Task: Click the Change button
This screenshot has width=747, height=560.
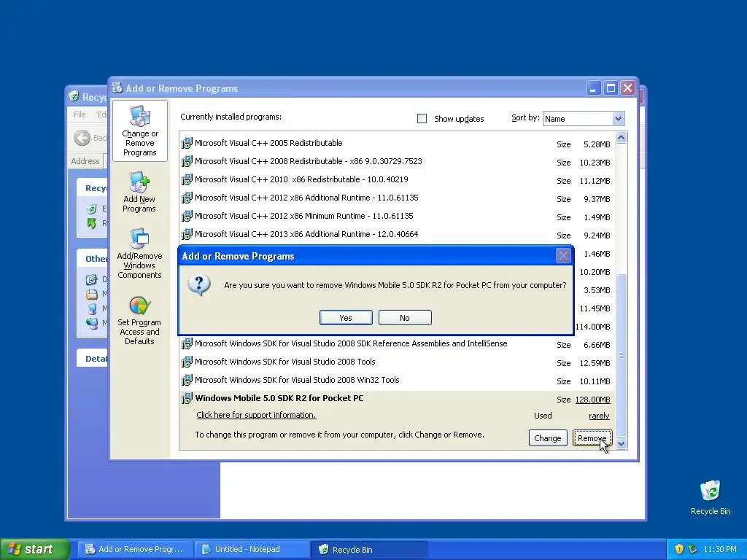Action: [547, 438]
